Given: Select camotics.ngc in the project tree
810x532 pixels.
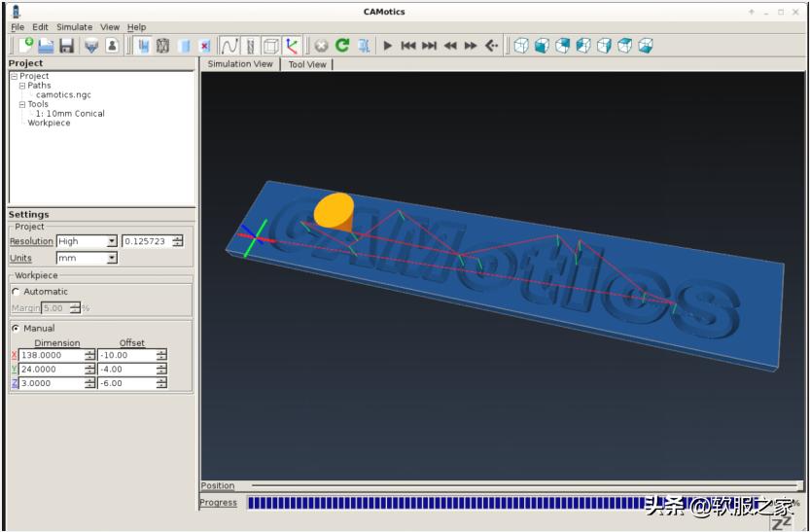Looking at the screenshot, I should (64, 94).
